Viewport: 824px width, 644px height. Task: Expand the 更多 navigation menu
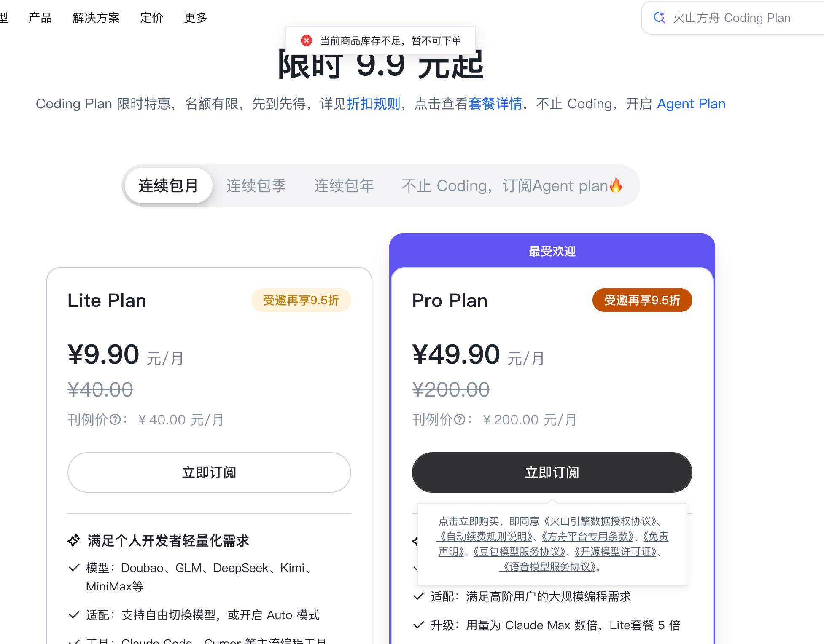click(196, 18)
